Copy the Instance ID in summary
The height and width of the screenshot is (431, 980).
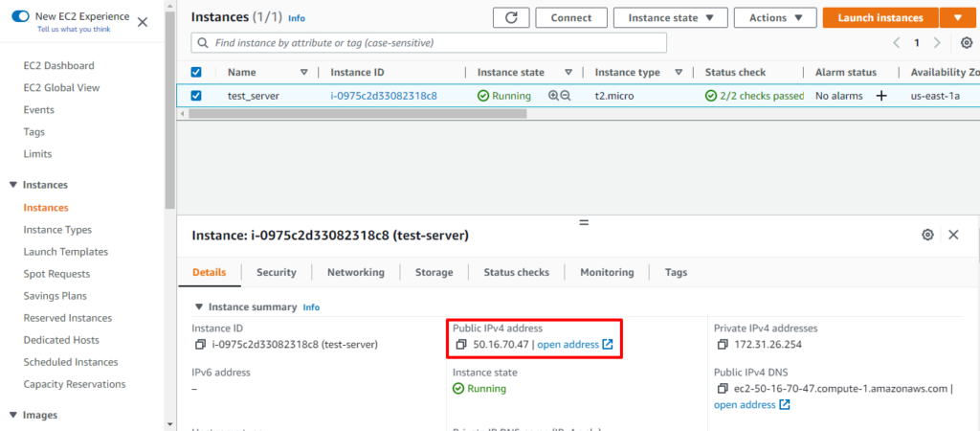[x=200, y=344]
